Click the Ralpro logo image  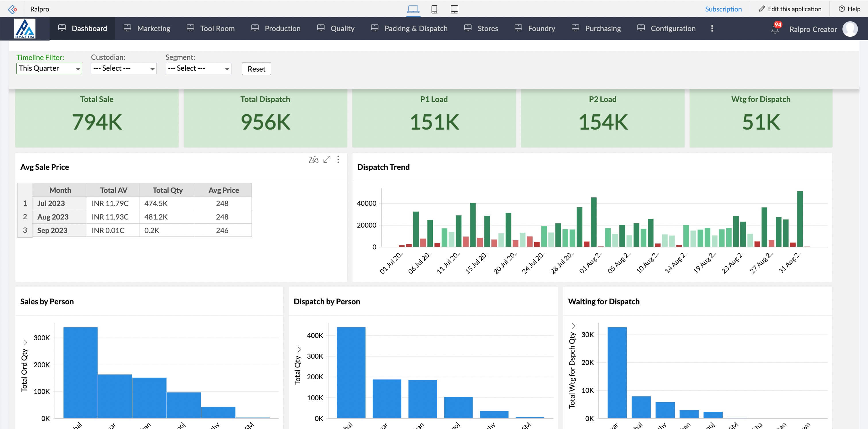(x=25, y=29)
